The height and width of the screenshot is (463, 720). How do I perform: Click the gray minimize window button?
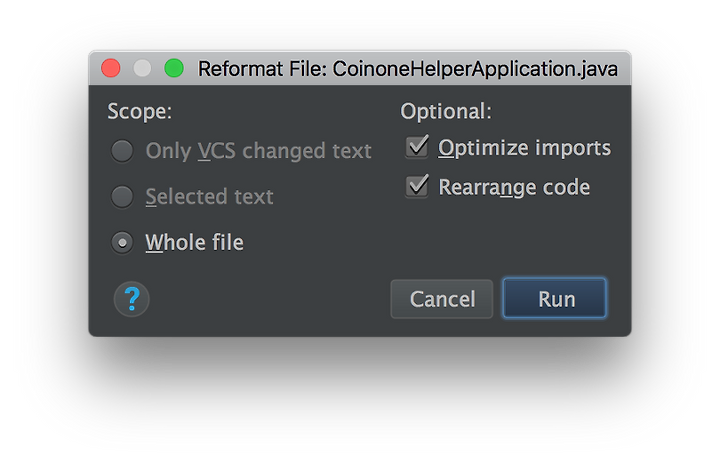(142, 68)
